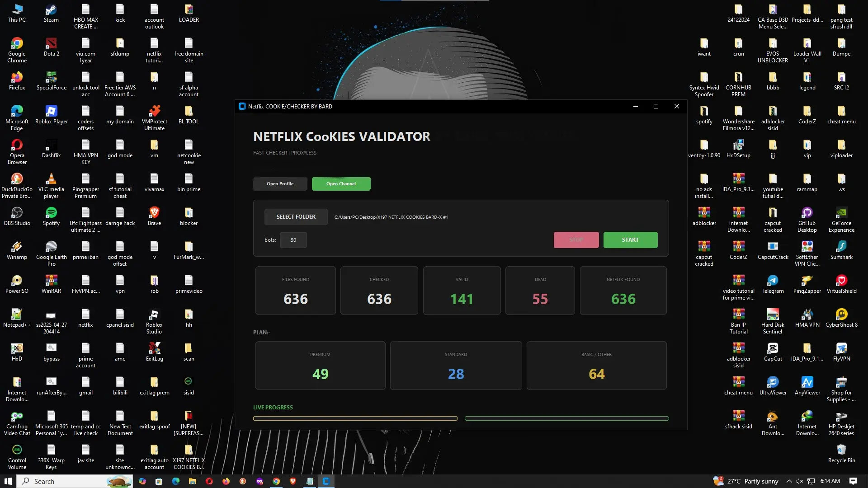Select the GitHub Desktop icon

point(807,220)
